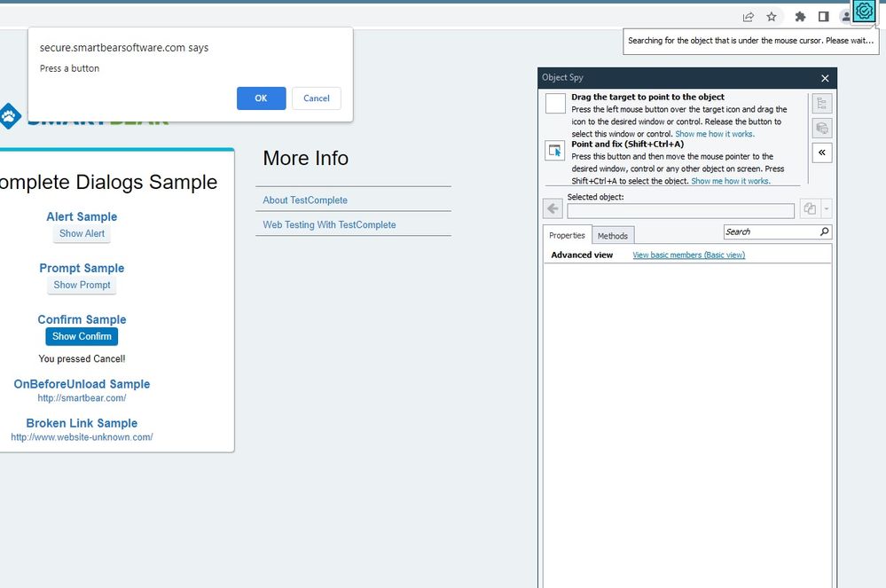886x588 pixels.
Task: Click the map object icon in Object Spy
Action: (x=821, y=129)
